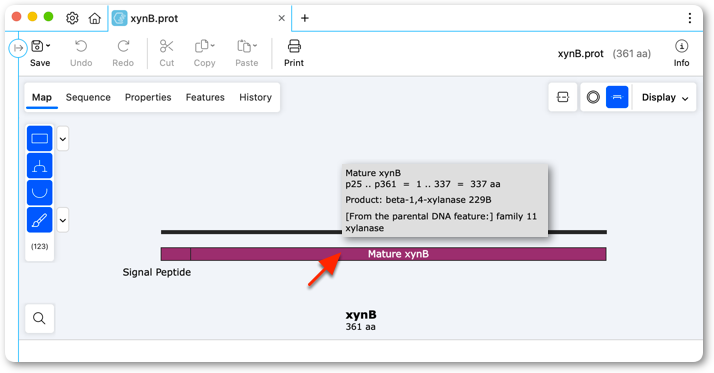Switch to the Sequence tab

(88, 97)
